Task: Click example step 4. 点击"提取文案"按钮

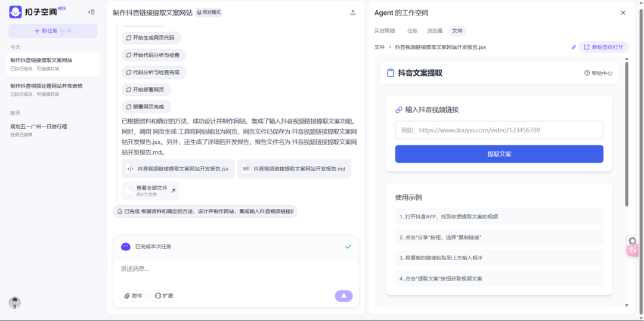Action: tap(499, 278)
